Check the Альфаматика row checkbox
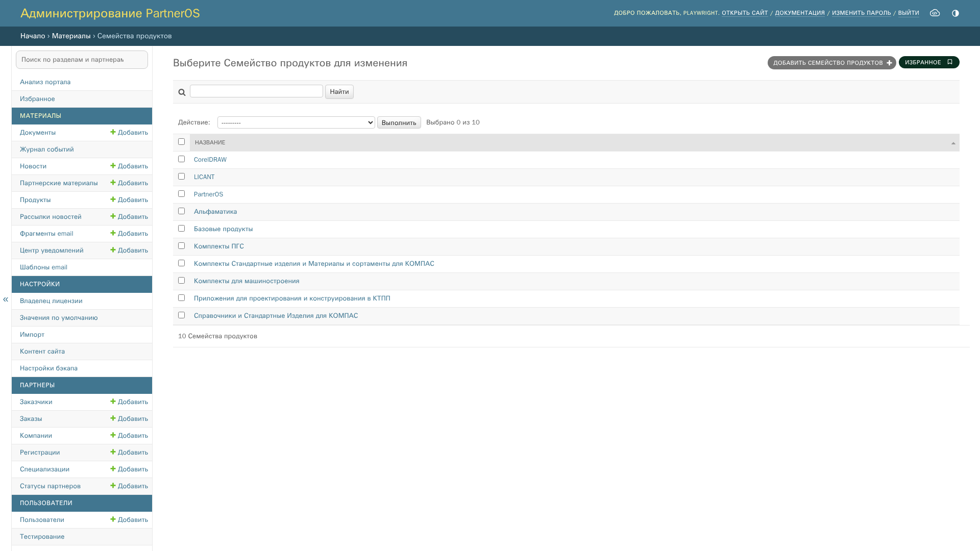 [181, 211]
